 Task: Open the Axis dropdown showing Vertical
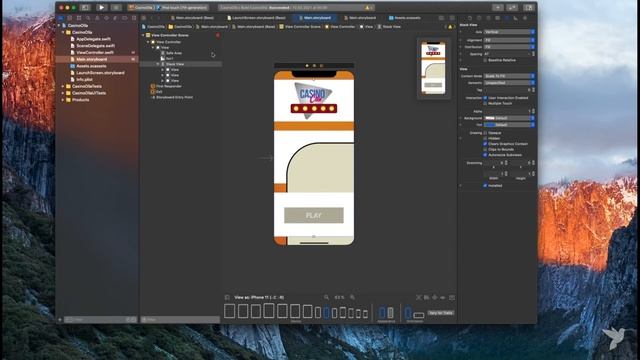[x=509, y=32]
